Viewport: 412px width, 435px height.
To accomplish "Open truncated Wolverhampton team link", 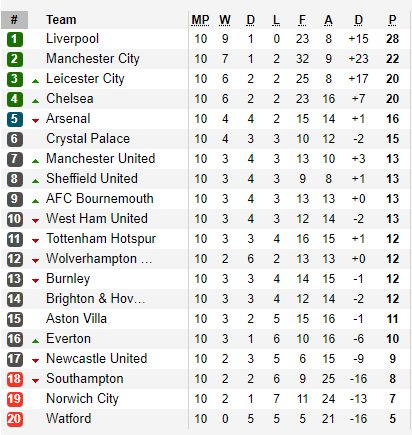I will coord(99,259).
